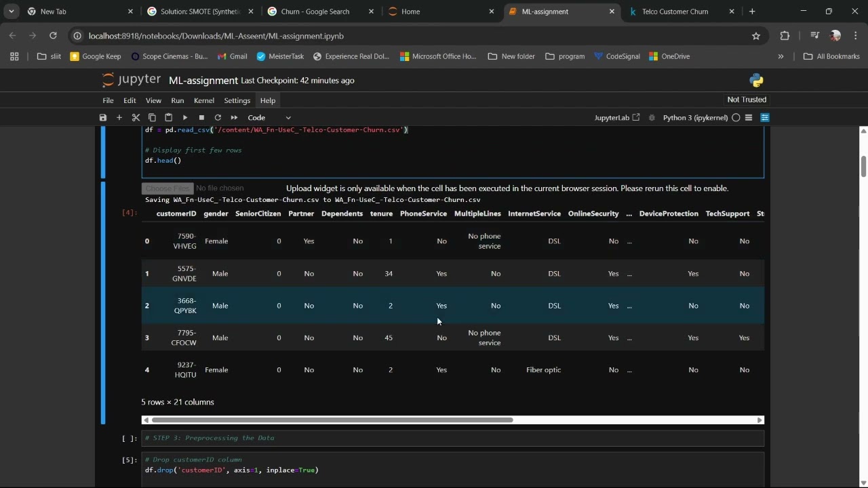Image resolution: width=868 pixels, height=488 pixels.
Task: Insert a cell below with the plus icon
Action: click(x=119, y=118)
